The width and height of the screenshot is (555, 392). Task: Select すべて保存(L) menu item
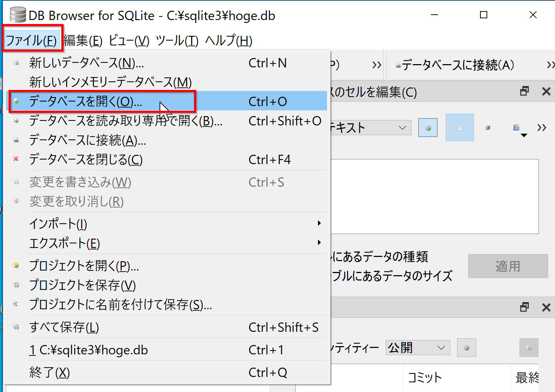pos(167,327)
